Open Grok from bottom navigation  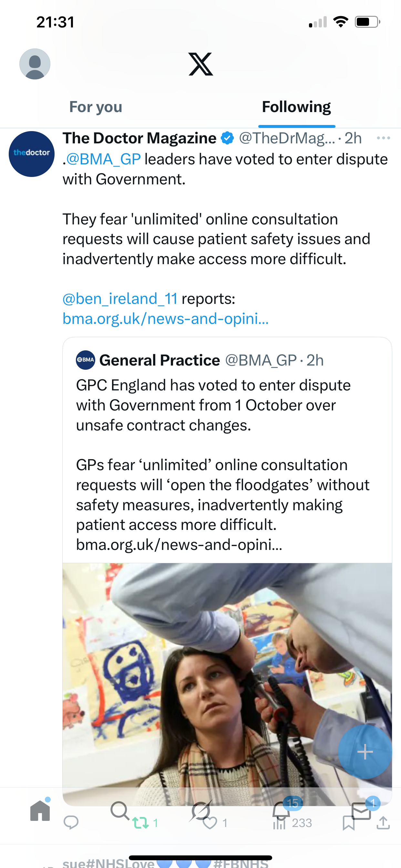pos(201,811)
